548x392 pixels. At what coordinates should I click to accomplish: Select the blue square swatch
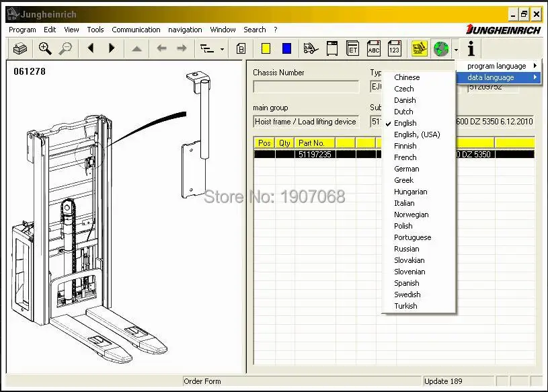[286, 48]
